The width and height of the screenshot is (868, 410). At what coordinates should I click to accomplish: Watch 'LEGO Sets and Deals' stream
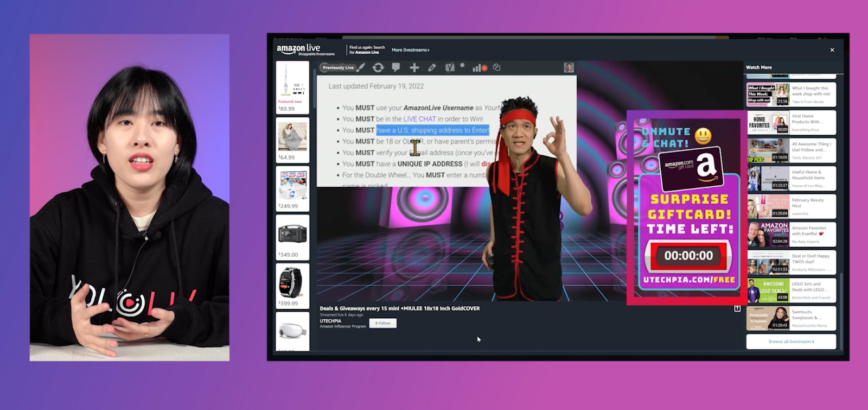pos(792,291)
